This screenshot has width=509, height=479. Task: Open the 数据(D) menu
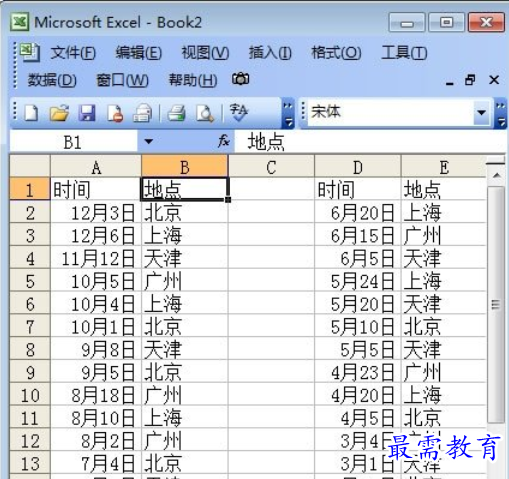coord(52,80)
